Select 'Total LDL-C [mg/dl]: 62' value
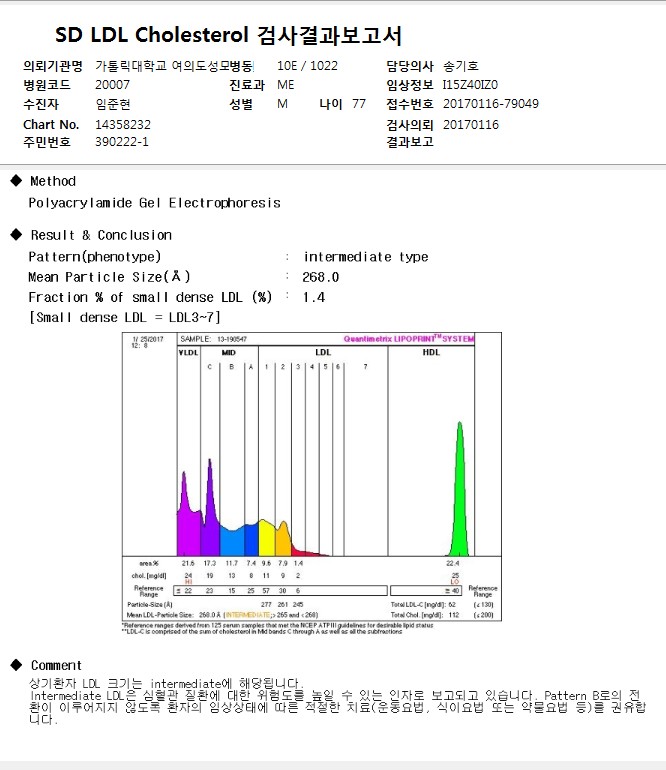666x770 pixels. tap(423, 605)
